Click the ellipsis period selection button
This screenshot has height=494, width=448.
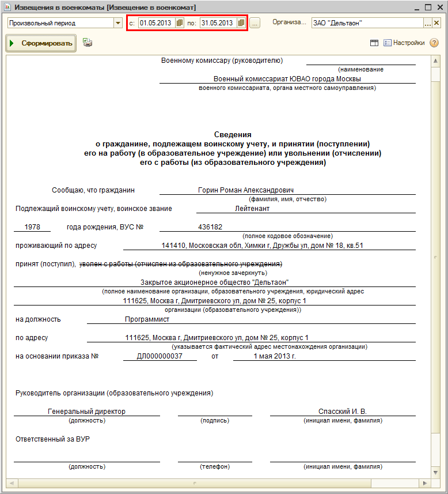255,23
